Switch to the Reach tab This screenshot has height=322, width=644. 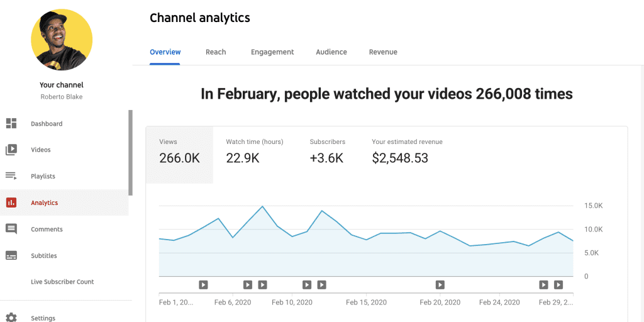216,52
